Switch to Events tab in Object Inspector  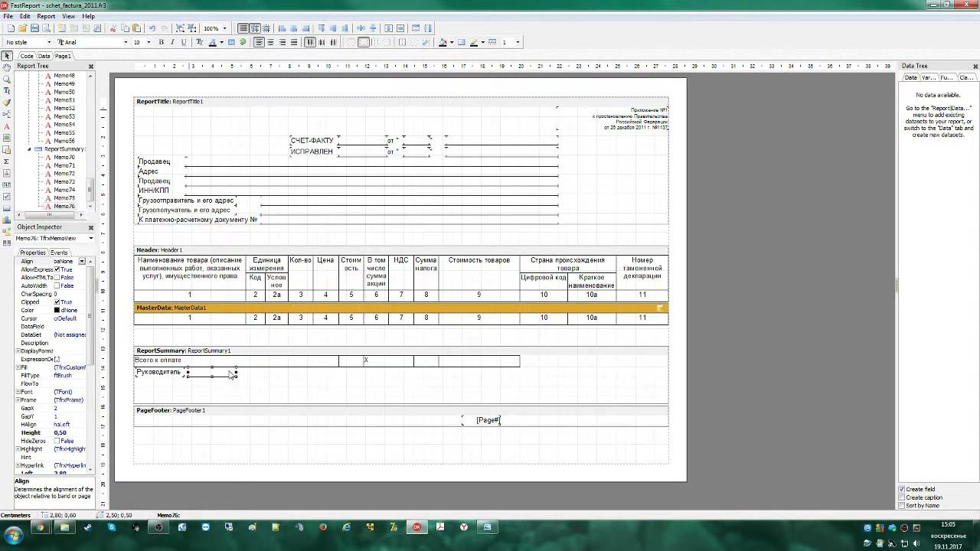pos(59,253)
